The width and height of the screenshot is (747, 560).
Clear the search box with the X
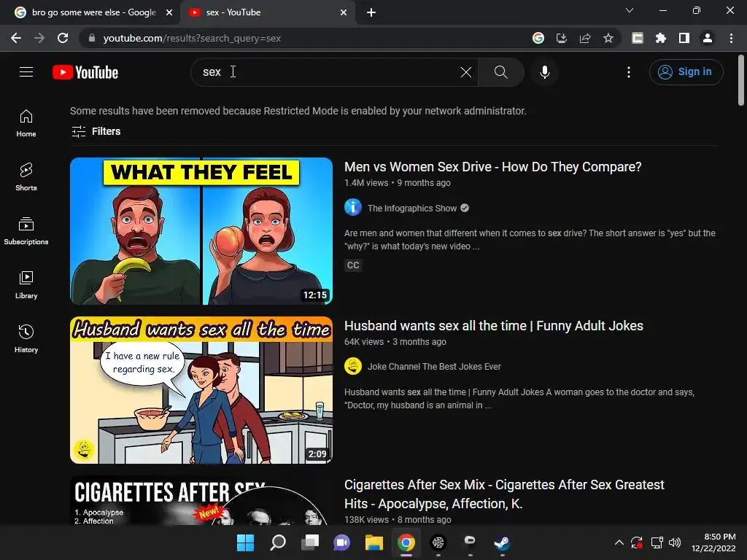(x=466, y=72)
